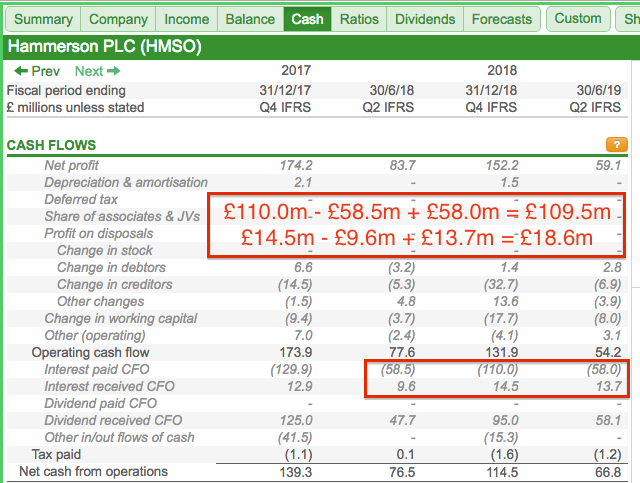Click the Tax paid row label

tap(56, 454)
